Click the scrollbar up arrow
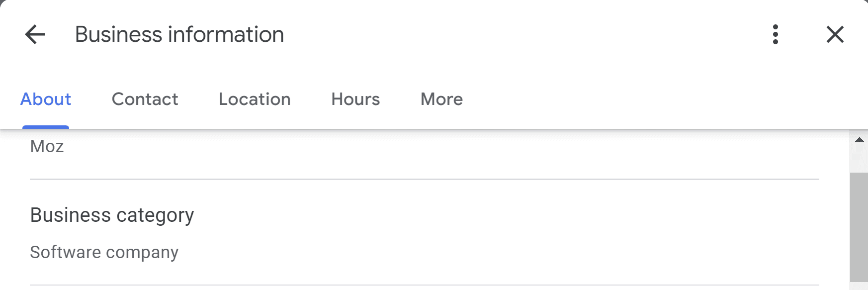This screenshot has width=868, height=290. click(x=859, y=140)
